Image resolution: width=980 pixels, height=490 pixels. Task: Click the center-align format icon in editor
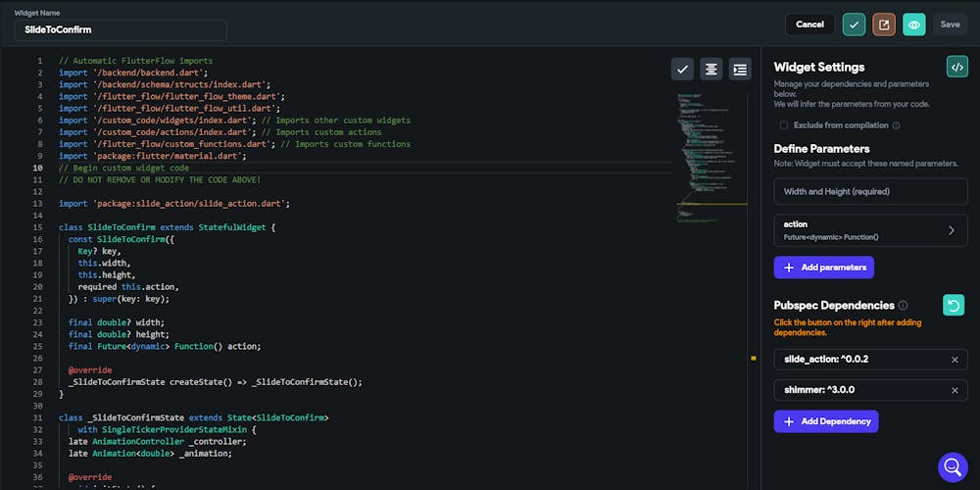tap(710, 69)
